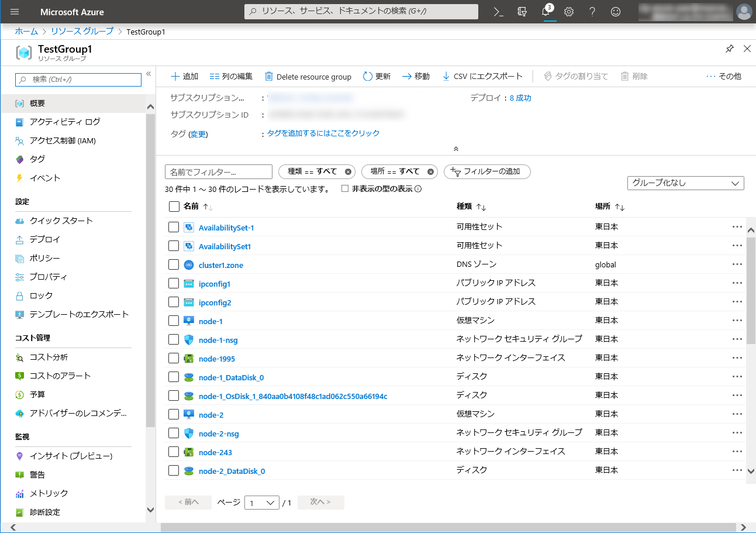The image size is (756, 533).
Task: Click the 名前でフィルター input field
Action: click(x=219, y=172)
